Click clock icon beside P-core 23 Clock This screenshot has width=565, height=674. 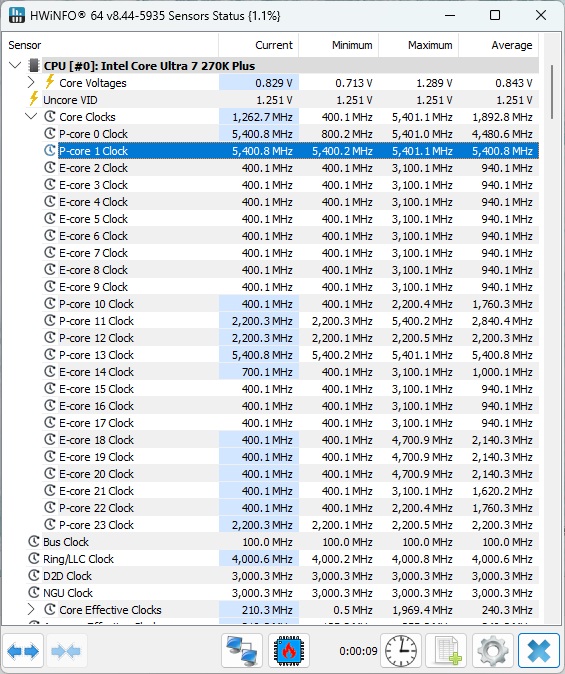point(50,524)
